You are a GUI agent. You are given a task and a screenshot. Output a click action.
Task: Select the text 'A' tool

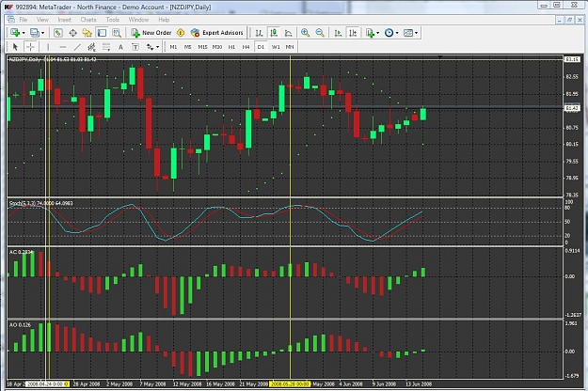tap(120, 47)
